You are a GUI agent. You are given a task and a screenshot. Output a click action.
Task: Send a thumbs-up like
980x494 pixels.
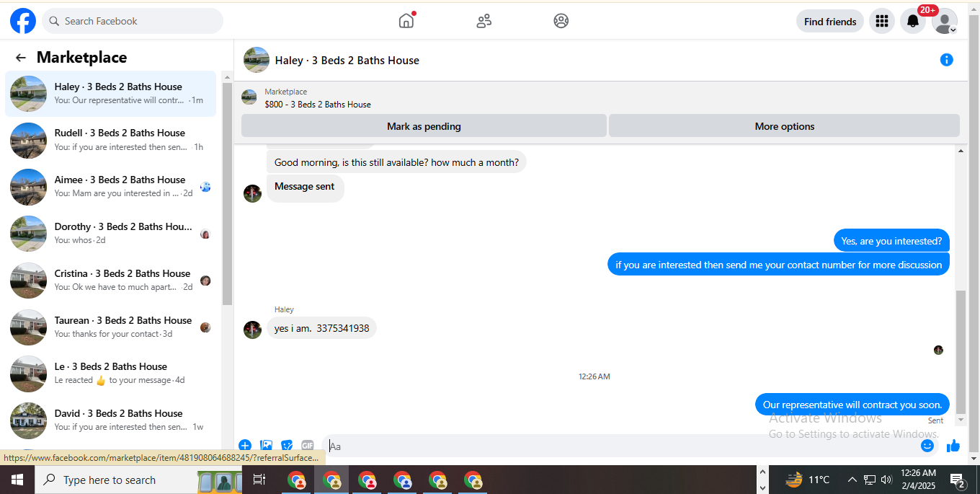click(953, 446)
